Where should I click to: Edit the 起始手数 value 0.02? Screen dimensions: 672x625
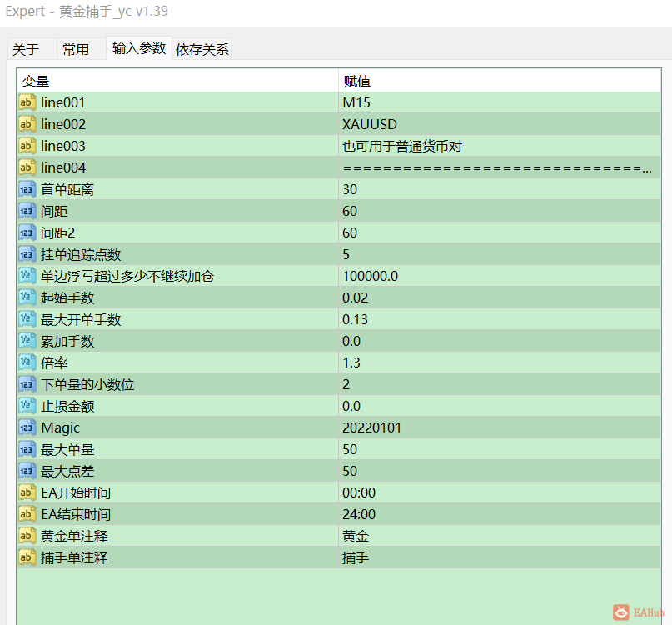tap(500, 297)
